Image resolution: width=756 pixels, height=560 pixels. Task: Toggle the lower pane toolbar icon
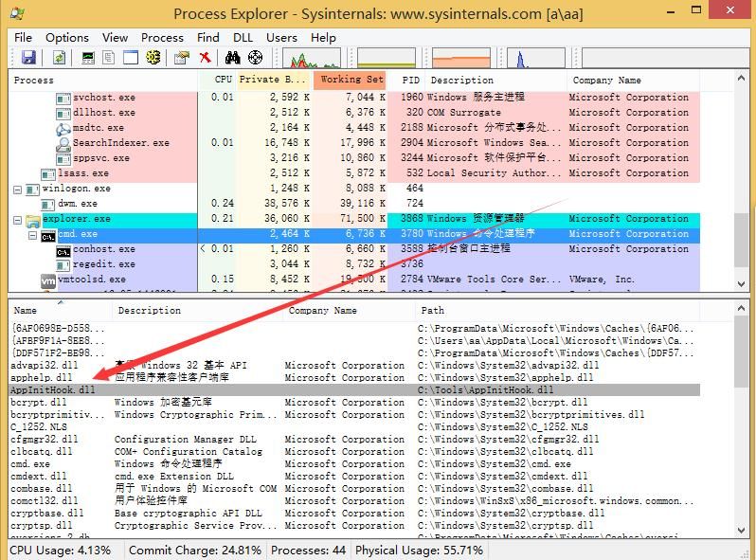[131, 58]
